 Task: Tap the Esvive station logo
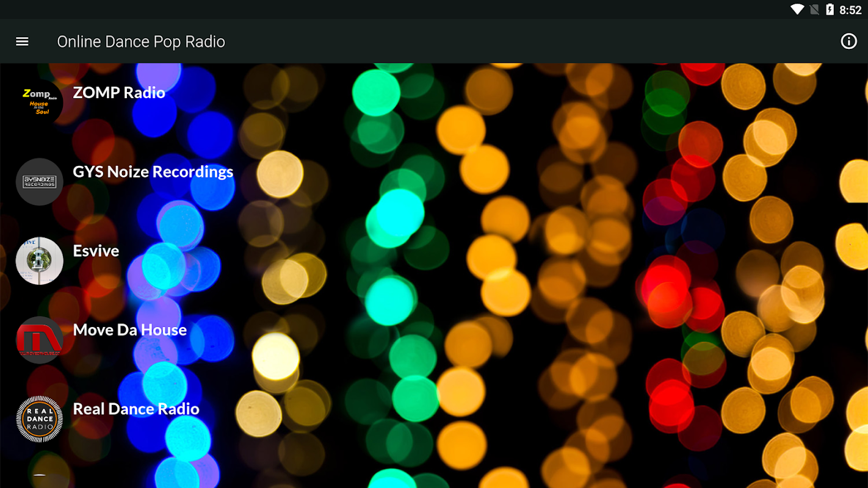[40, 261]
